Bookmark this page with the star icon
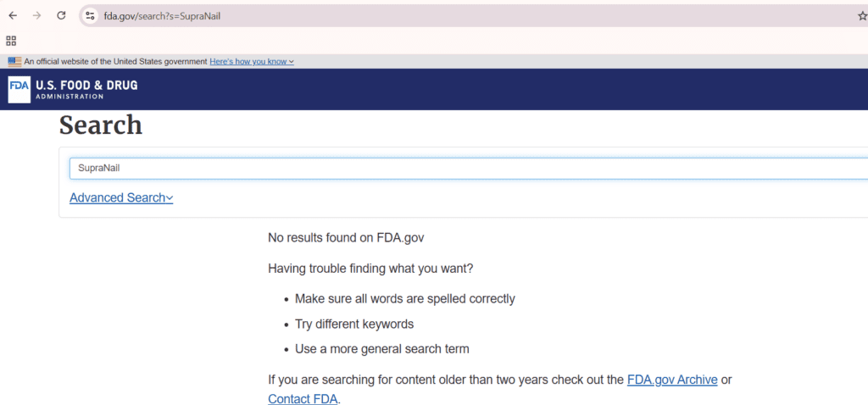868x405 pixels. (862, 16)
